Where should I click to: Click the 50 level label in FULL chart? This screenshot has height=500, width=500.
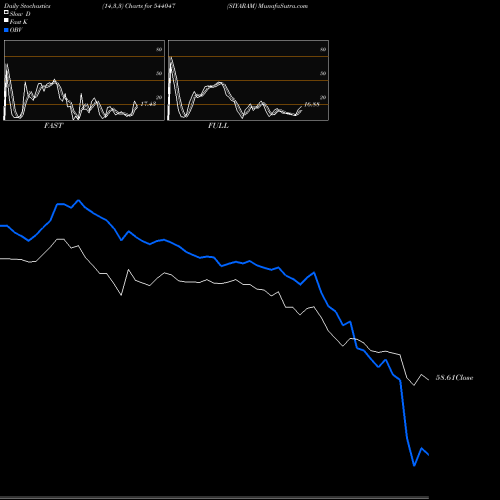323,73
